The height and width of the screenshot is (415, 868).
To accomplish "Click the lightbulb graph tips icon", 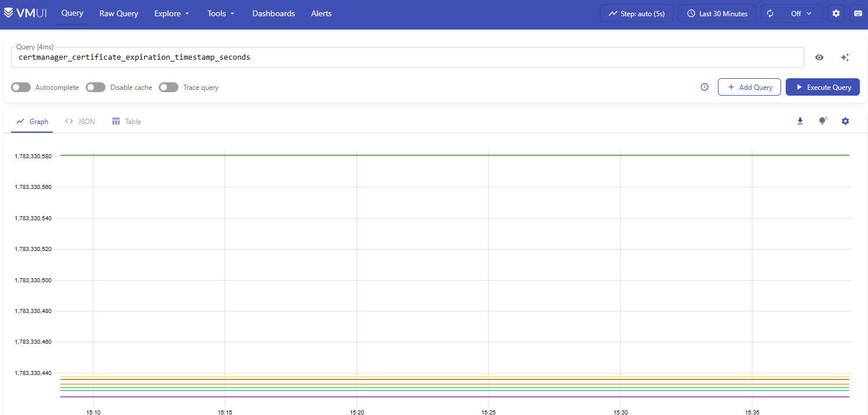I will (823, 121).
